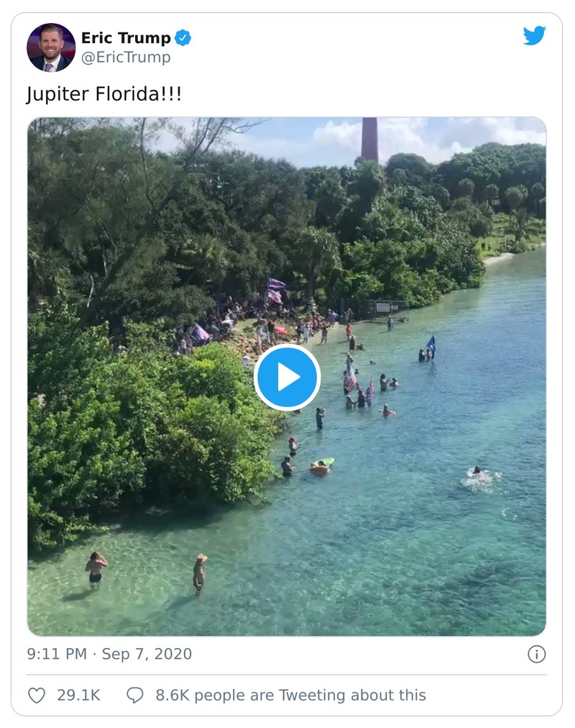Click the splashing swimmer in the video
Screen dimensions: 575x728
(476, 474)
